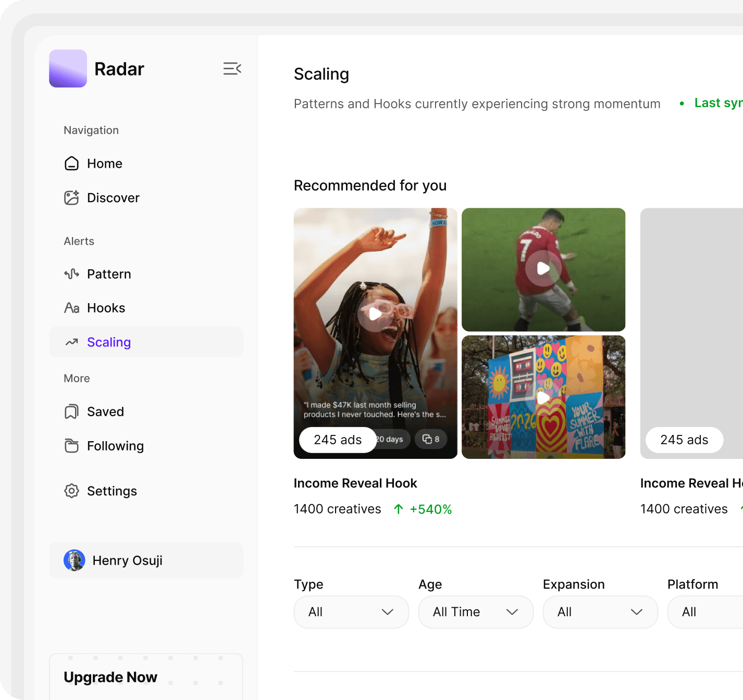Click the chevron in the Type dropdown

click(x=388, y=612)
